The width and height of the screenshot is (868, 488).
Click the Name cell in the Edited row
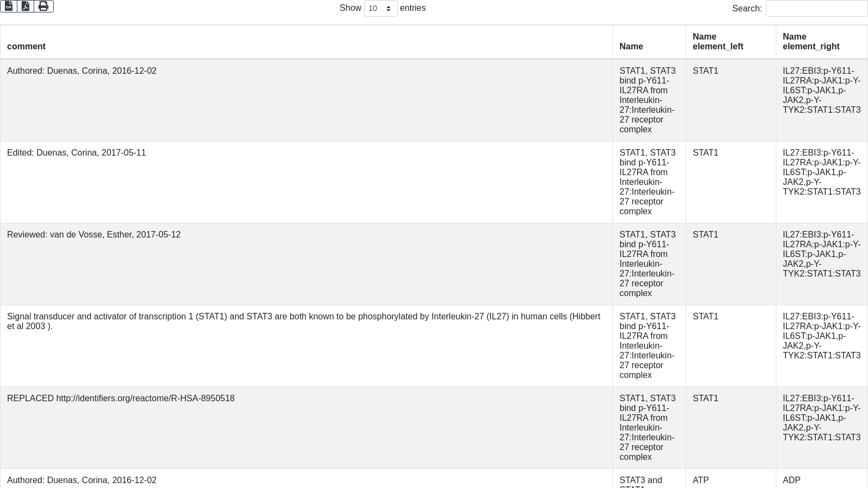(x=647, y=182)
